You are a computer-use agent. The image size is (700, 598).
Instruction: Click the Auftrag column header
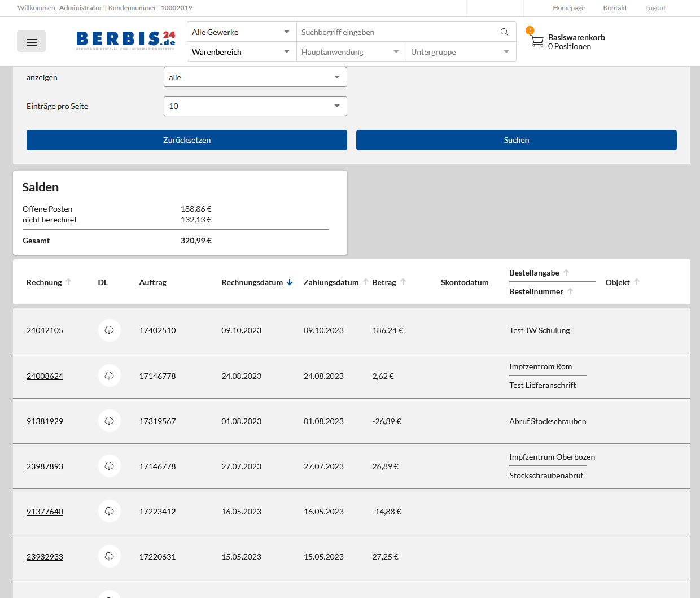point(152,282)
